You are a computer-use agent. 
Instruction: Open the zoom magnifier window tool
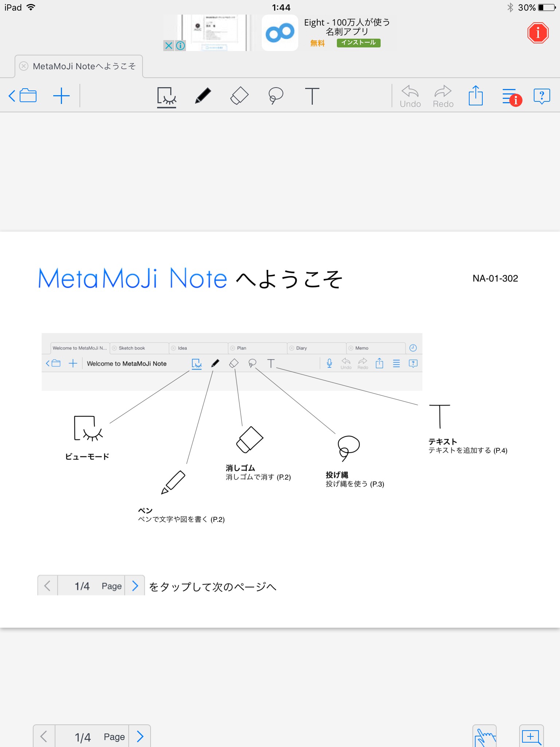[531, 737]
